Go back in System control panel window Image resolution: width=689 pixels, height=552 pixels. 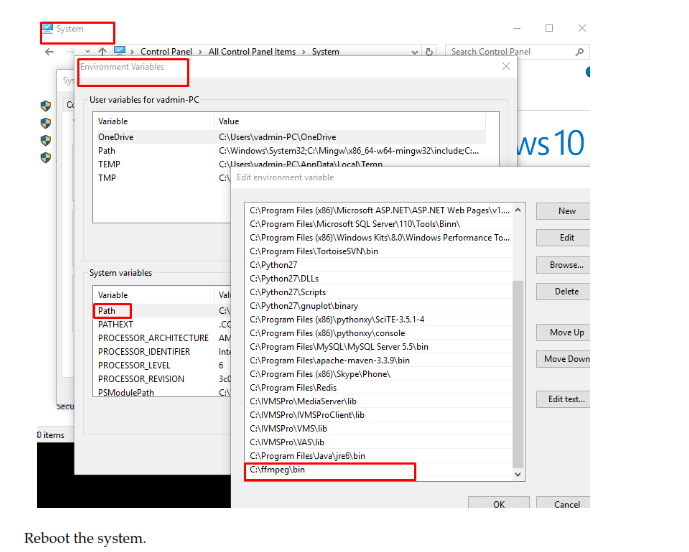pyautogui.click(x=49, y=52)
